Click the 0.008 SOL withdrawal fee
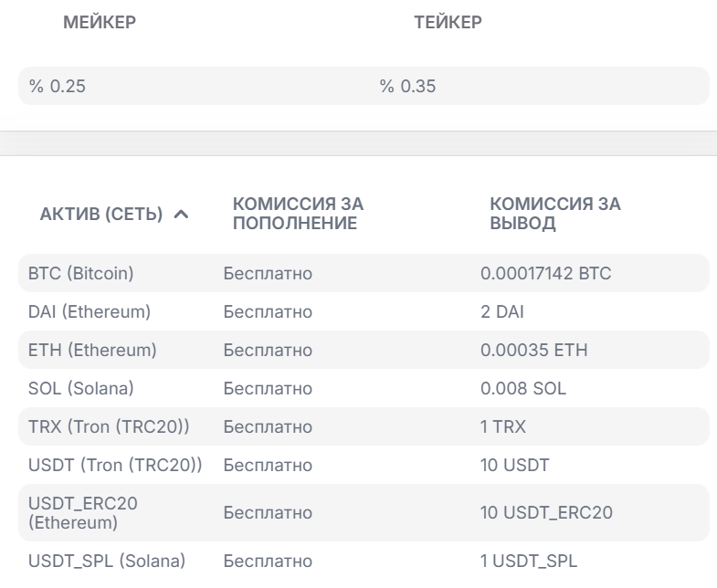717x588 pixels. click(523, 389)
